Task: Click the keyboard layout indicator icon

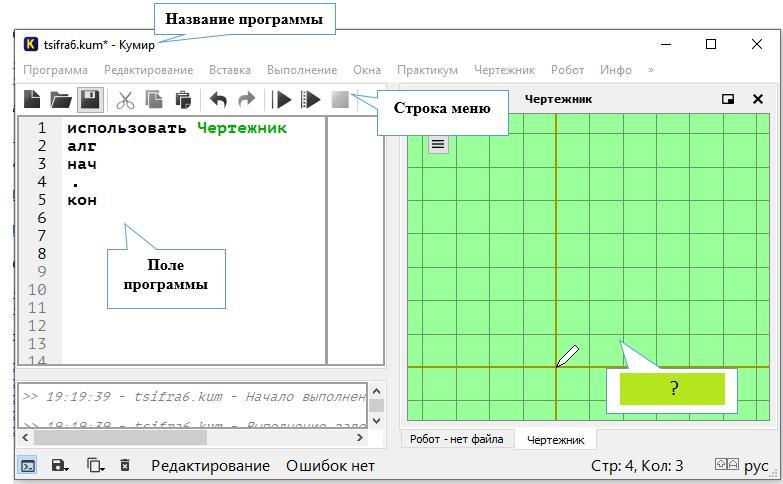Action: click(x=727, y=464)
